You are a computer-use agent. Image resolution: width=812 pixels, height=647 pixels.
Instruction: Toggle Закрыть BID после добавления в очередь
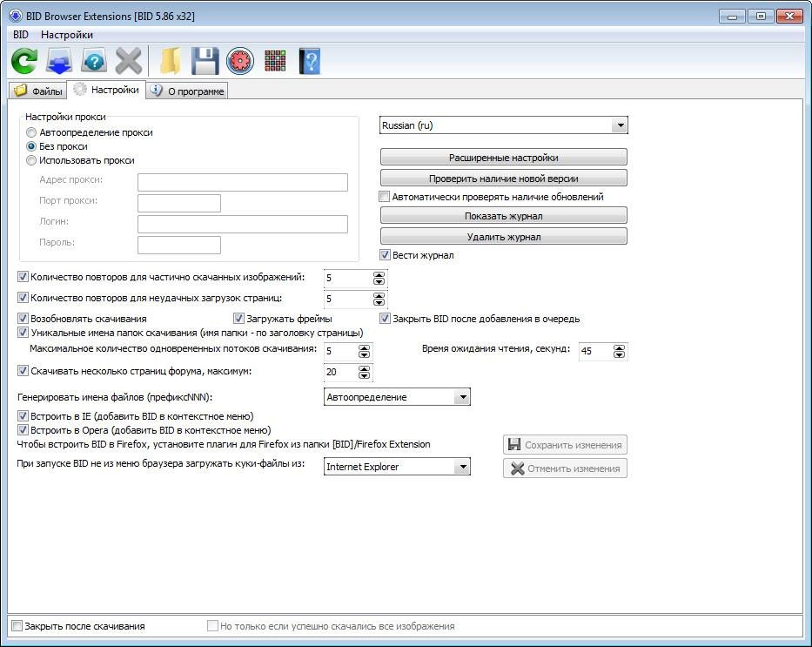pyautogui.click(x=385, y=319)
